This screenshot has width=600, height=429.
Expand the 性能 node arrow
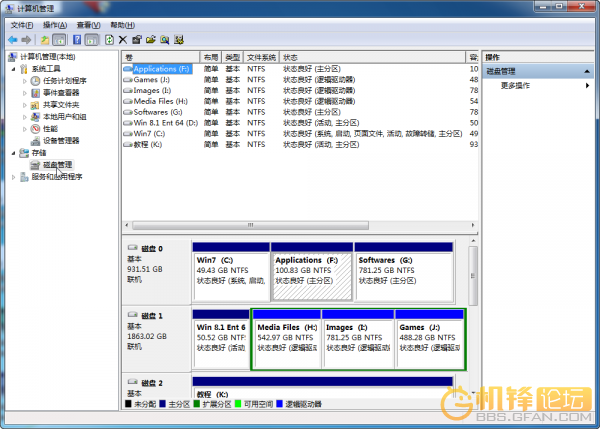click(x=24, y=129)
